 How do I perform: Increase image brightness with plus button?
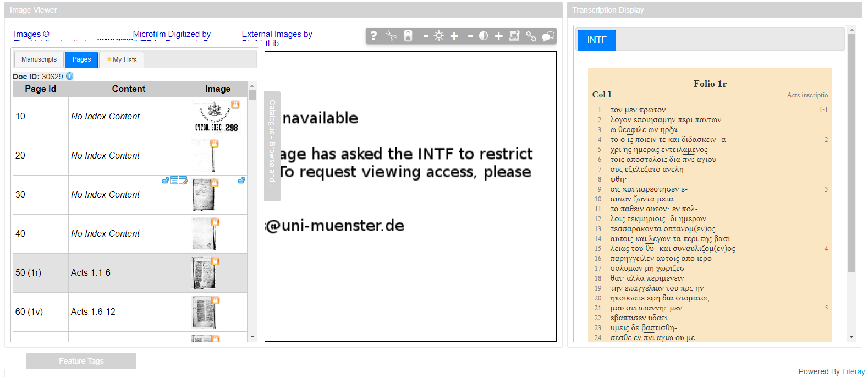454,36
